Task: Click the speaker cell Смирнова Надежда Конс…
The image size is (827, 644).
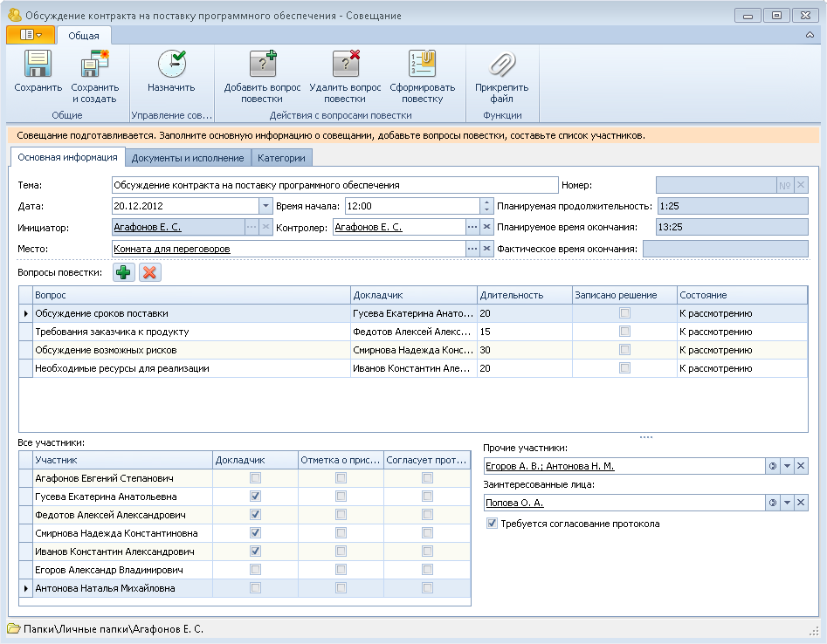Action: (414, 350)
